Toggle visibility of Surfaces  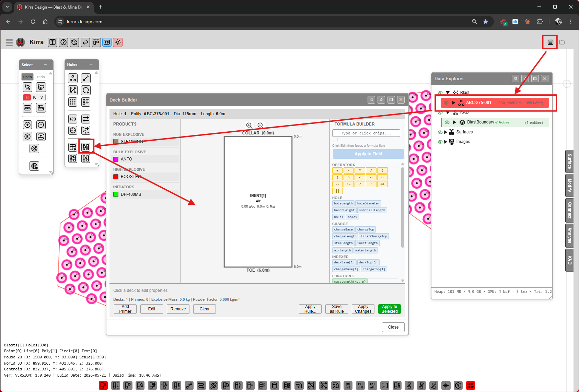[x=440, y=132]
